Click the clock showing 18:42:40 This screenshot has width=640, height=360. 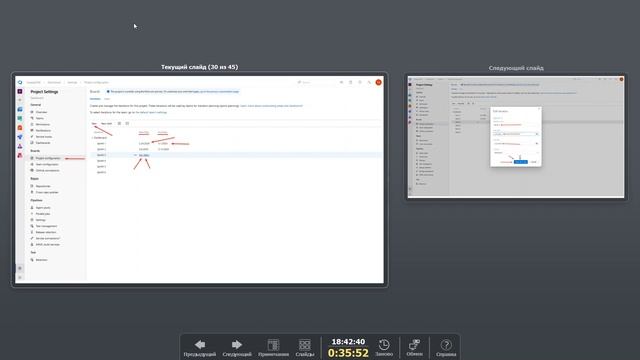(348, 342)
